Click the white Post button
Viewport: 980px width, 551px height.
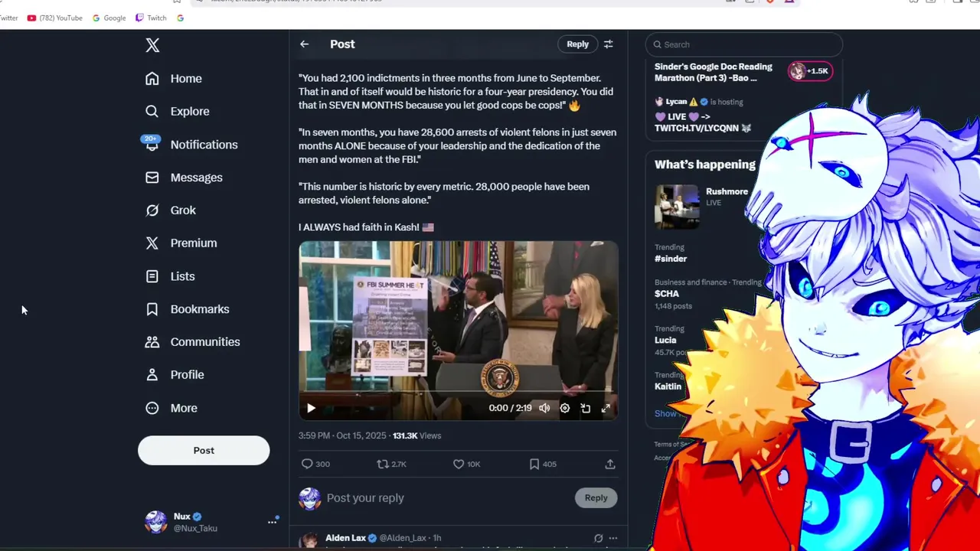(204, 451)
